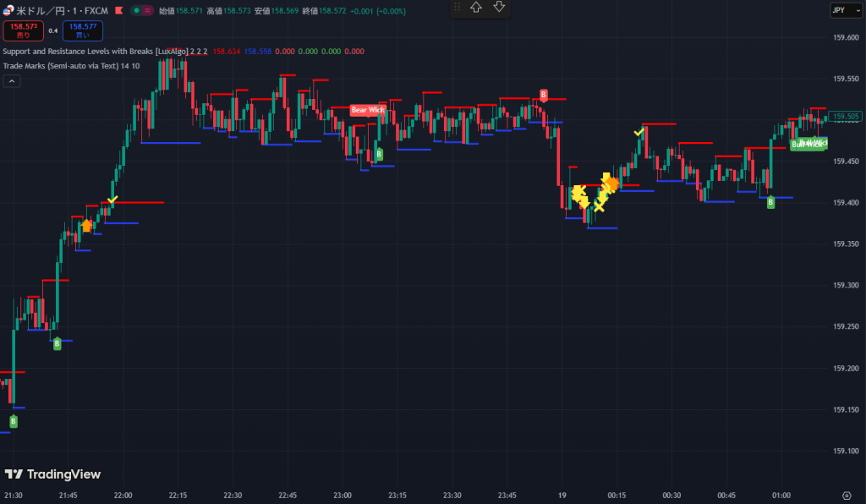Click the up arrow tool in floating toolbar

(477, 8)
